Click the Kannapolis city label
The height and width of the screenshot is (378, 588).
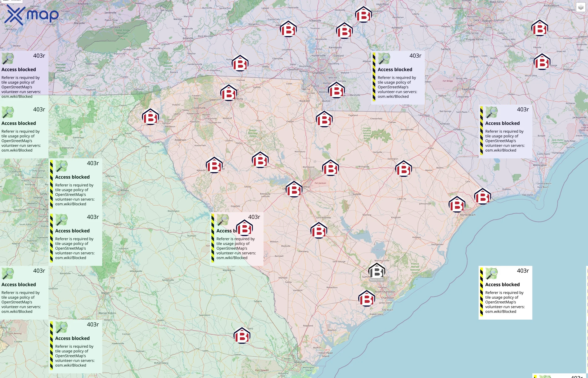pyautogui.click(x=335, y=48)
